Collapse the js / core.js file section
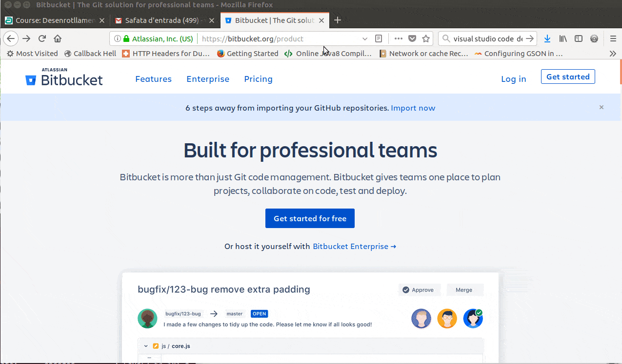Screen dimensions: 622x364 tap(145, 345)
